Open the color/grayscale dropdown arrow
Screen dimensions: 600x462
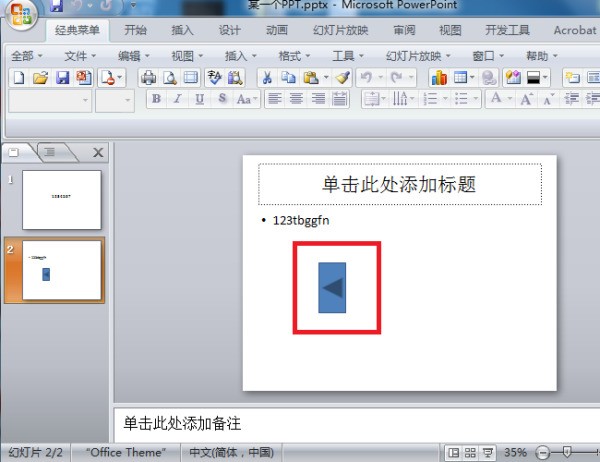coord(545,78)
